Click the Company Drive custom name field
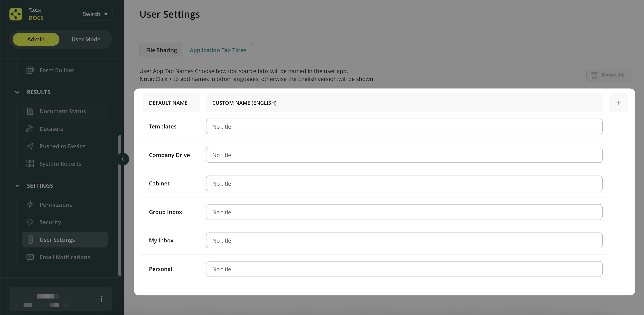The height and width of the screenshot is (315, 644). point(404,155)
